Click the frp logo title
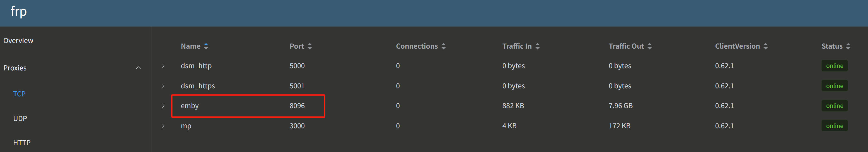Screen dimensions: 868x152 click(18, 11)
